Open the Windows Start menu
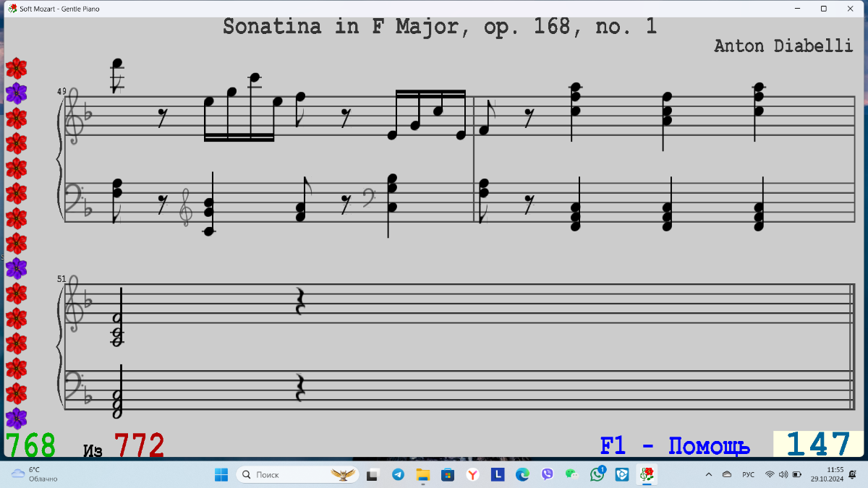This screenshot has width=868, height=488. [x=221, y=474]
